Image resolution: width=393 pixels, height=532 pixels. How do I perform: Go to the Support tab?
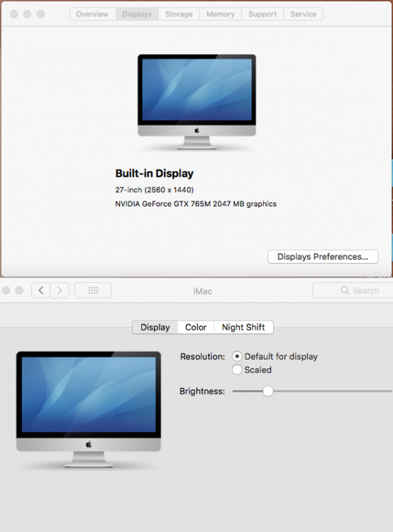point(262,14)
